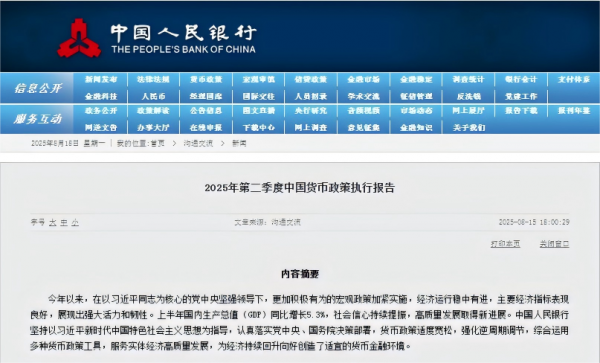Viewport: 600px width, 363px height.
Task: Open the 调查统计 navigation item
Action: 468,80
